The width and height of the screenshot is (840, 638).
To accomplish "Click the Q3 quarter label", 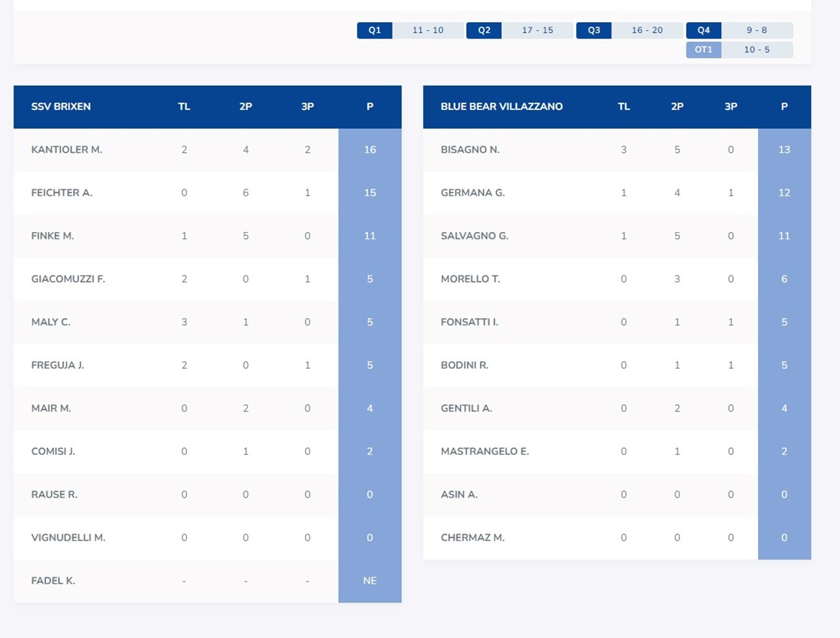I will click(594, 30).
